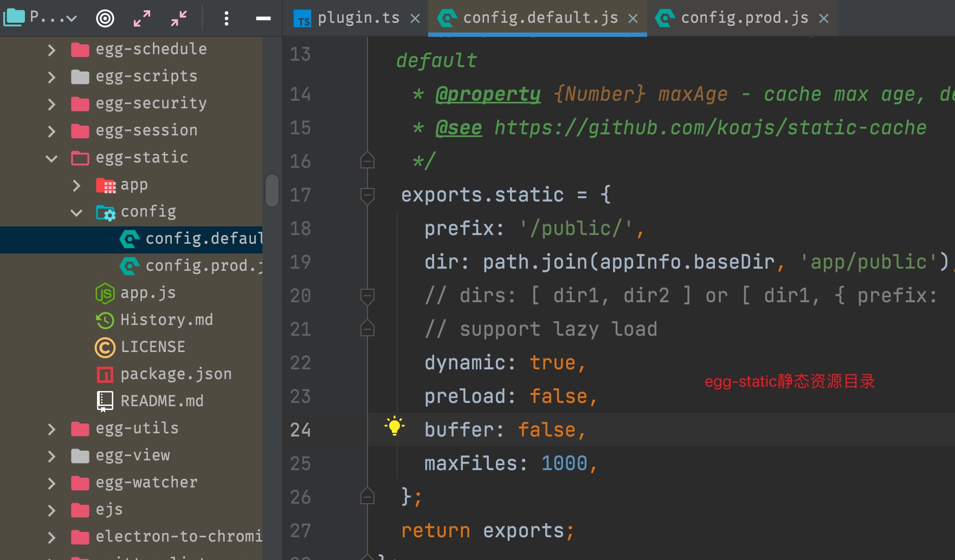
Task: Open the History.md file
Action: click(x=166, y=320)
